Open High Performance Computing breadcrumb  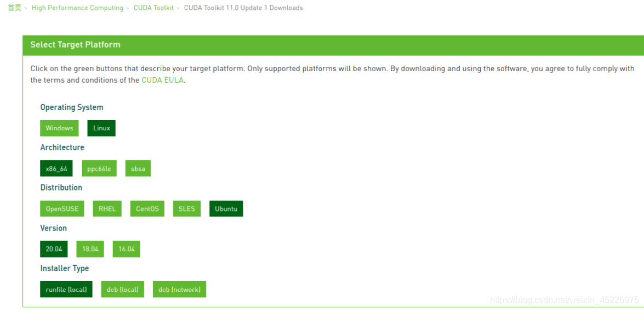pos(77,8)
